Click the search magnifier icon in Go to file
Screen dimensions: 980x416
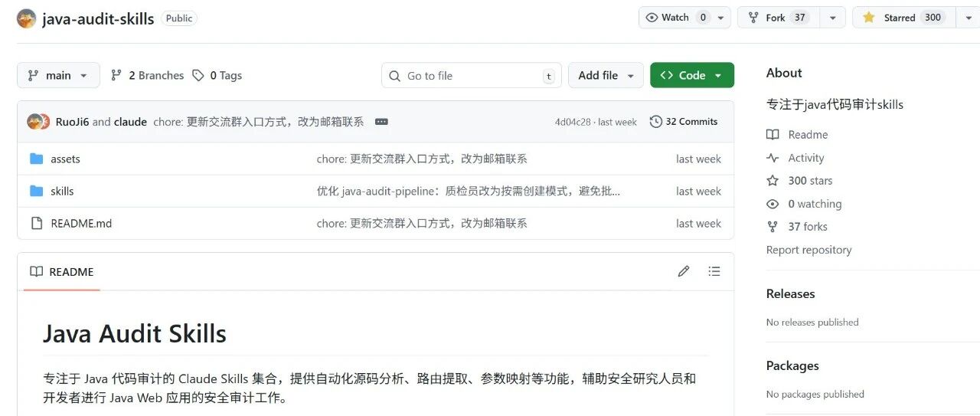pyautogui.click(x=395, y=76)
